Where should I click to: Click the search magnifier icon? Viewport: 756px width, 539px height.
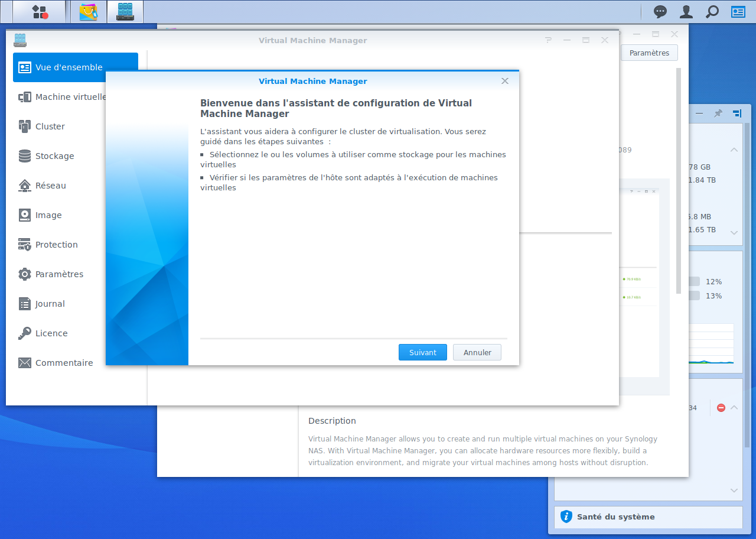tap(712, 12)
